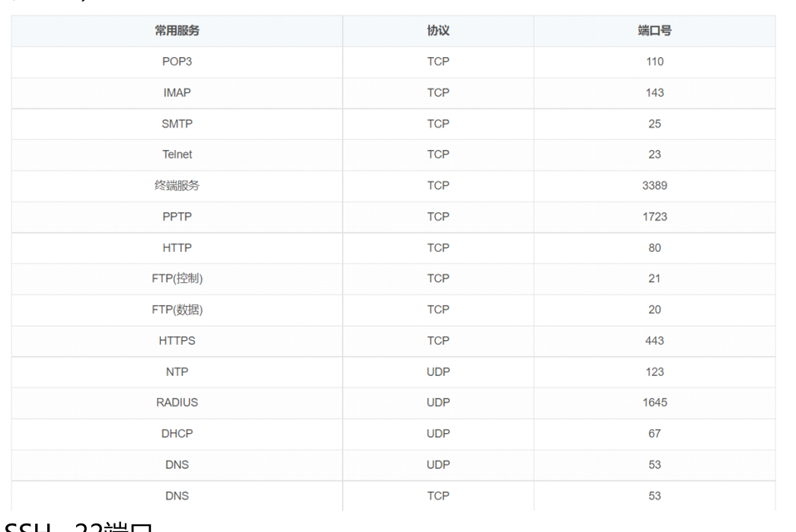The width and height of the screenshot is (796, 532).
Task: Click port number 123 for NTP
Action: pos(654,372)
